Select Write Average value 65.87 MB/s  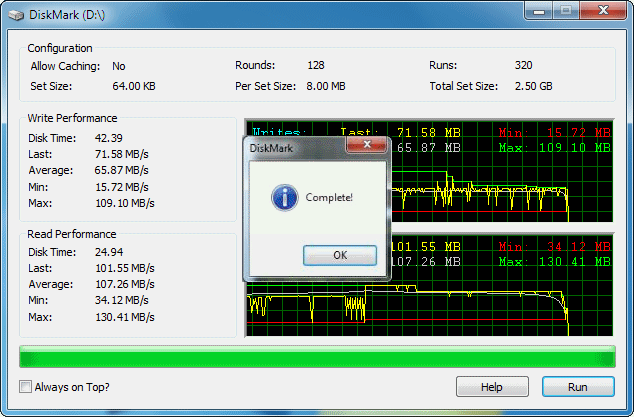click(x=122, y=170)
